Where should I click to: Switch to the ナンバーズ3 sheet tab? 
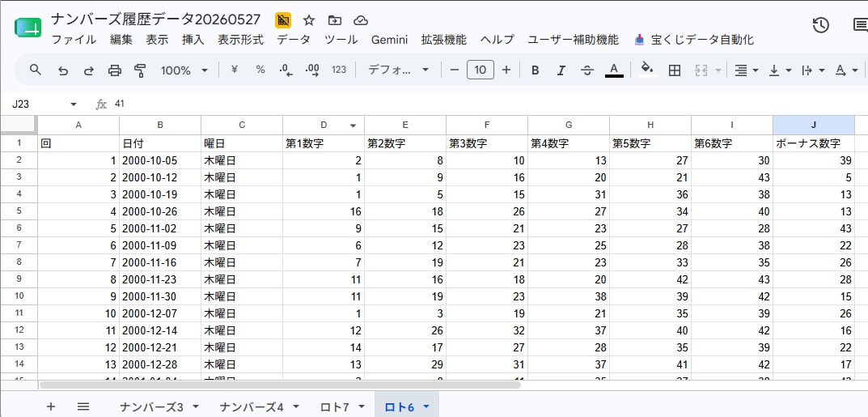(160, 407)
